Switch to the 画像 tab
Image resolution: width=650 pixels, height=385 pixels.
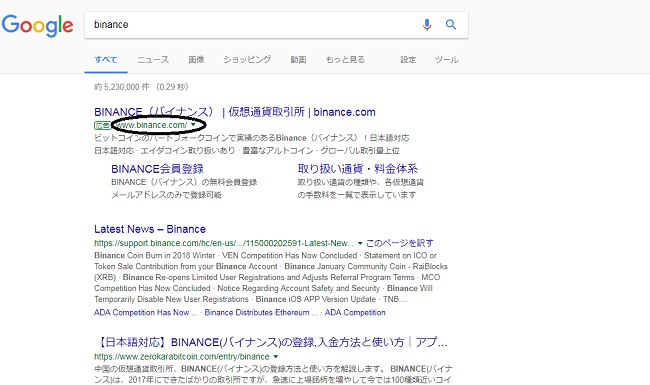pos(196,60)
